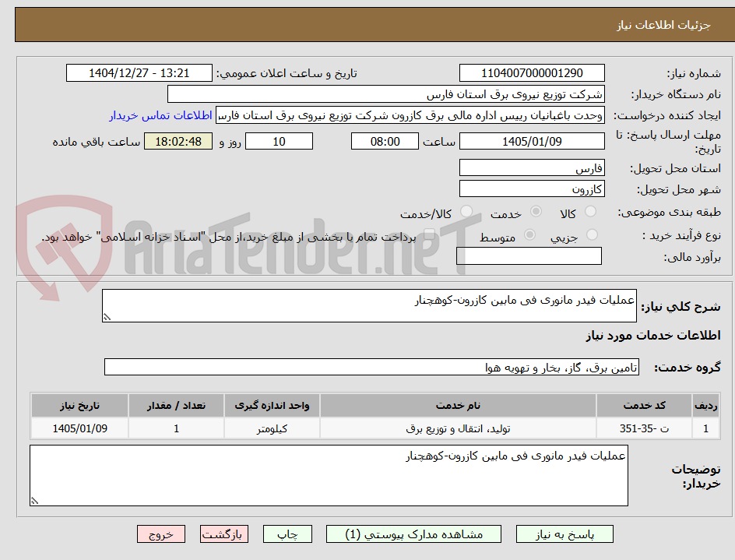The height and width of the screenshot is (560, 735).
Task: Click the request creator field
Action: pos(410,115)
